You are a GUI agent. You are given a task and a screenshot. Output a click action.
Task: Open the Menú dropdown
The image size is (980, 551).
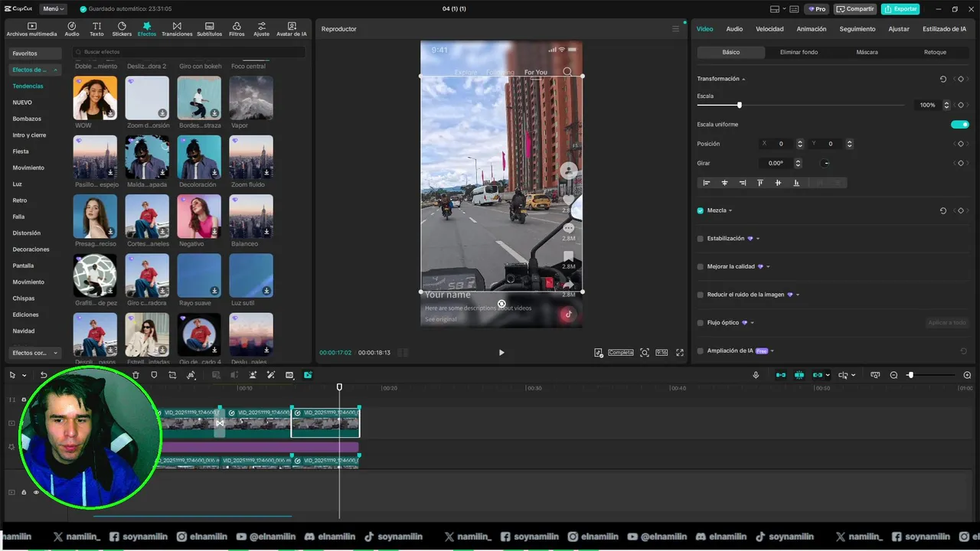coord(53,9)
